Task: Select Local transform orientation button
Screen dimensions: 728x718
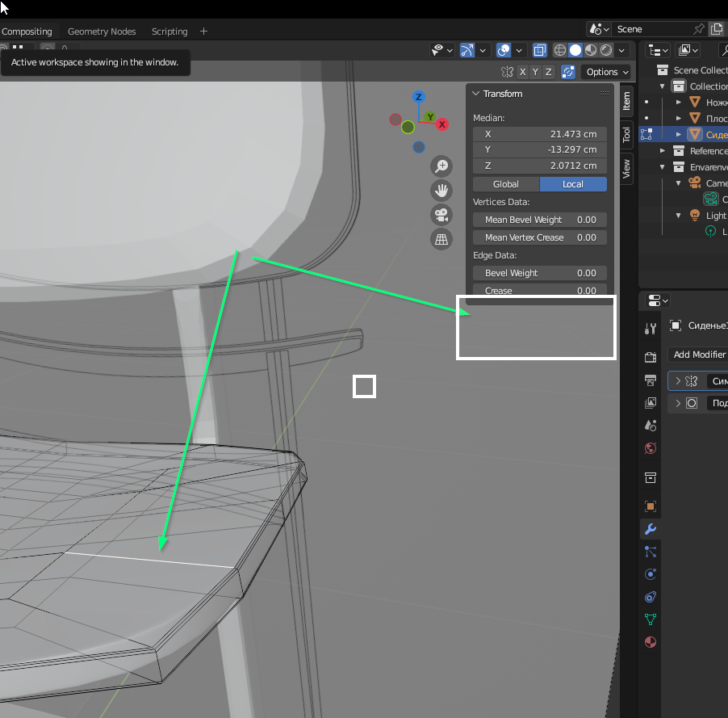Action: pos(573,184)
